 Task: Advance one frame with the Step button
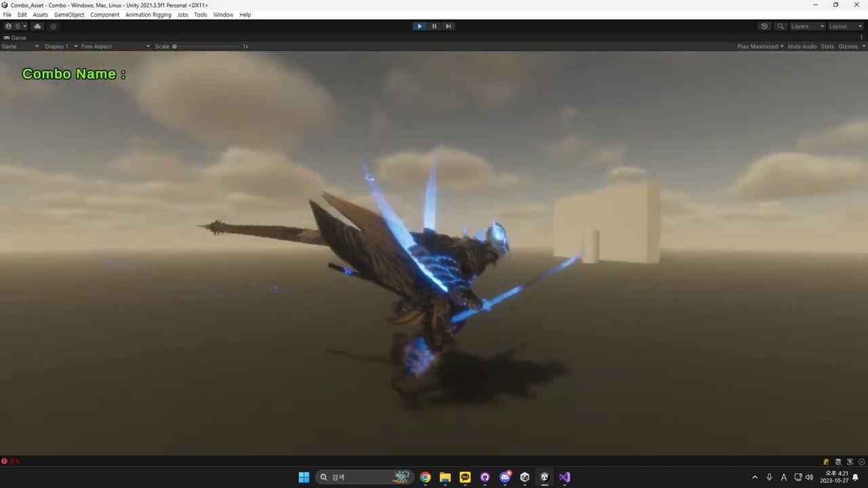pyautogui.click(x=448, y=26)
